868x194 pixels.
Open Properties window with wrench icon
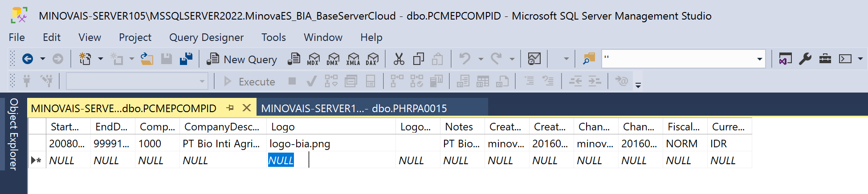[805, 59]
